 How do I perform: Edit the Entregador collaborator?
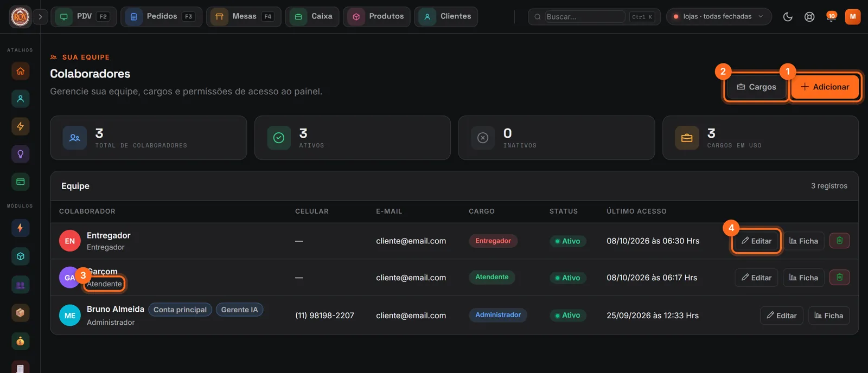[x=756, y=241]
